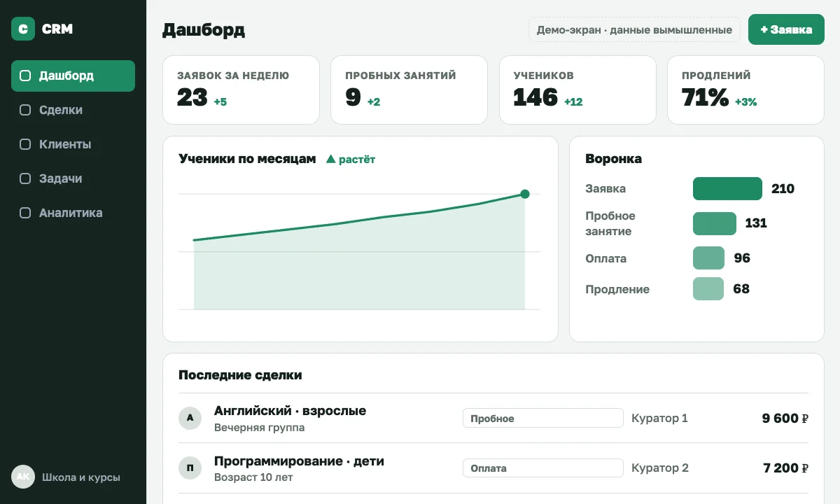Click the A avatar of Английский deal
Viewport: 840px width, 504px height.
[190, 418]
